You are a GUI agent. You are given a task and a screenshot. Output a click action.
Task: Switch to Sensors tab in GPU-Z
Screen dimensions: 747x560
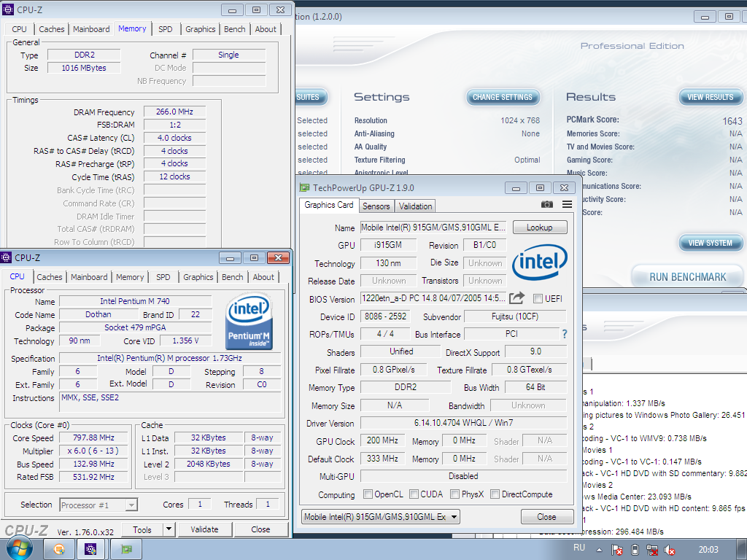pyautogui.click(x=376, y=206)
